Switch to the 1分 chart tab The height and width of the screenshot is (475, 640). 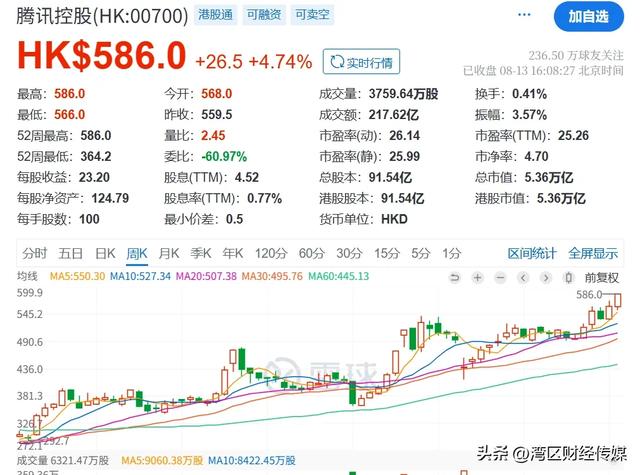[x=451, y=253]
